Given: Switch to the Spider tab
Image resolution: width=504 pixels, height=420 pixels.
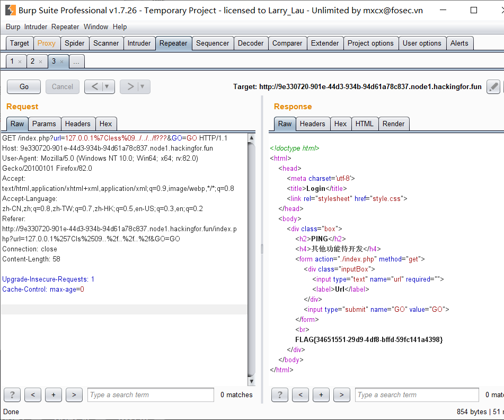Looking at the screenshot, I should pos(75,43).
